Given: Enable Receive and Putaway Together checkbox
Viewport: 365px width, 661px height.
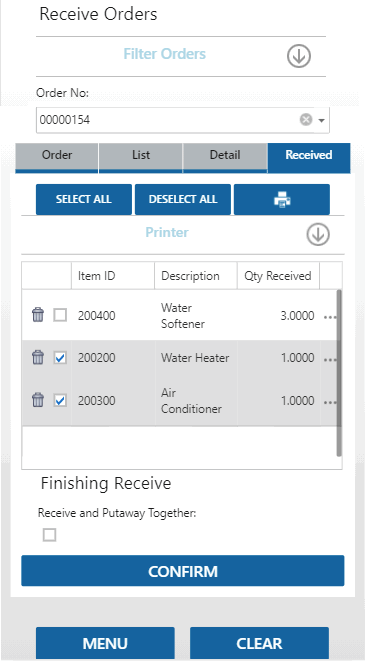Looking at the screenshot, I should tap(49, 535).
